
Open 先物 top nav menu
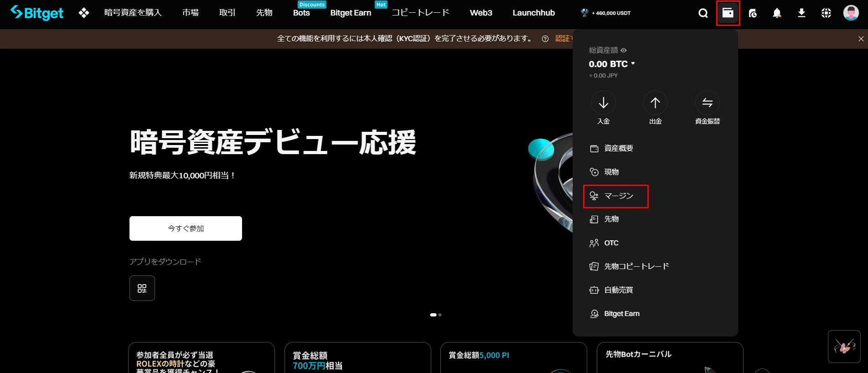264,13
